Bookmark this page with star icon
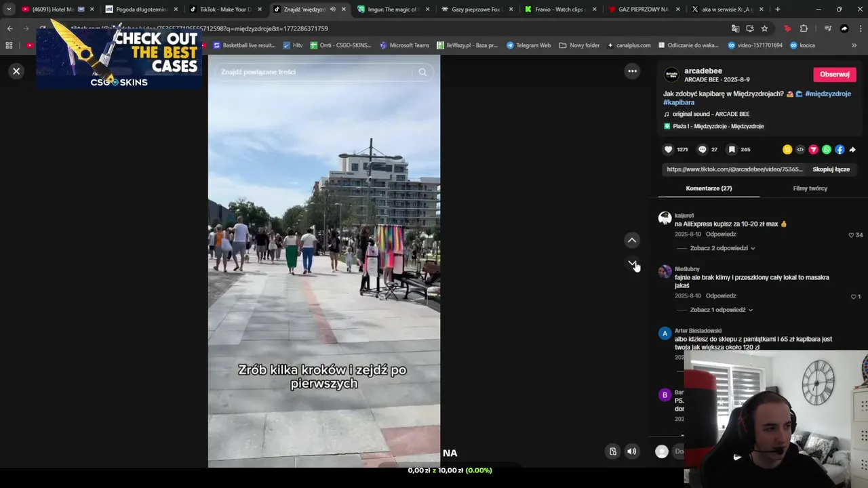This screenshot has width=868, height=488. tap(764, 28)
